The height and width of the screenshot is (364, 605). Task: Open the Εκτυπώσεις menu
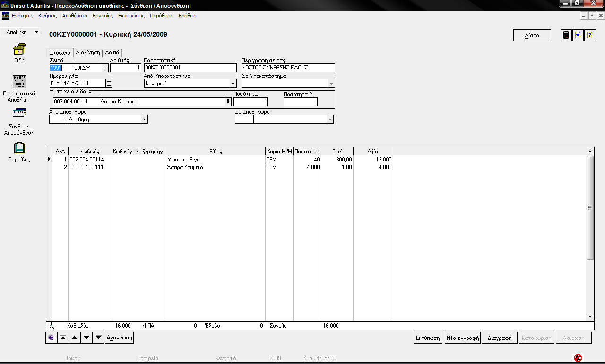pyautogui.click(x=131, y=16)
